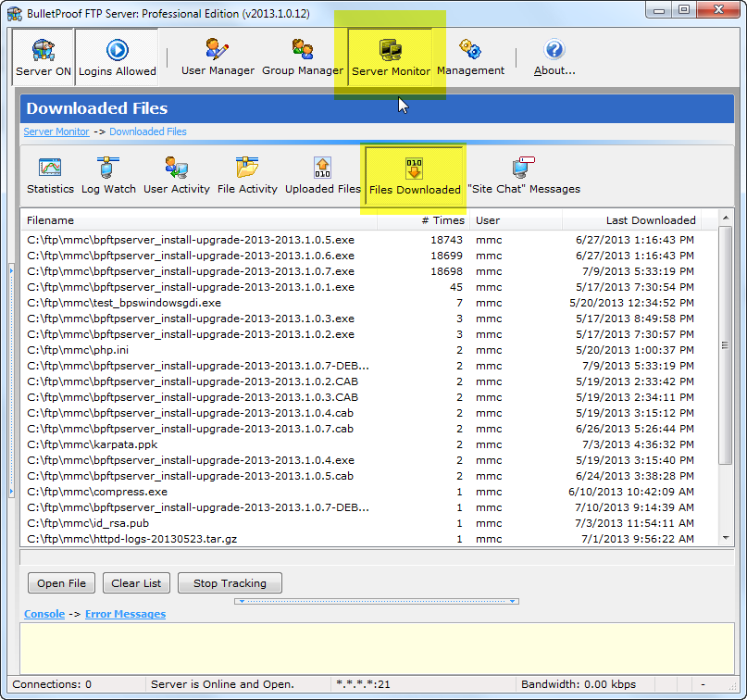Select the test_bpswindowsgdi.exe row
The image size is (747, 700).
tap(369, 303)
